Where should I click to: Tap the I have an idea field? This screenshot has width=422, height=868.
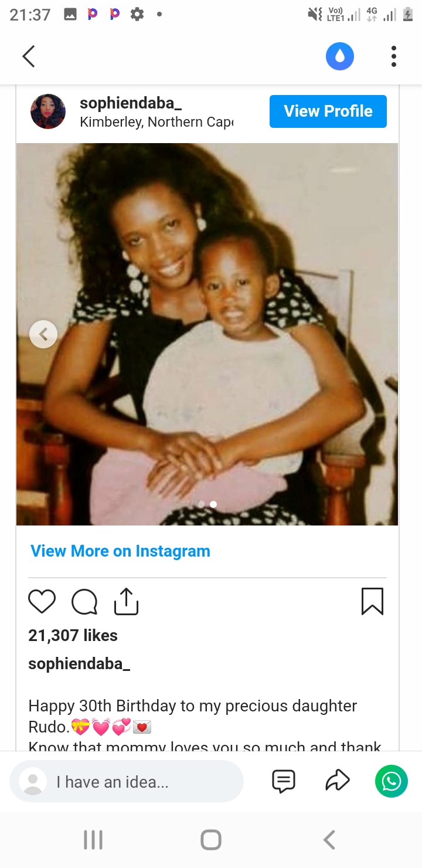coord(127,782)
